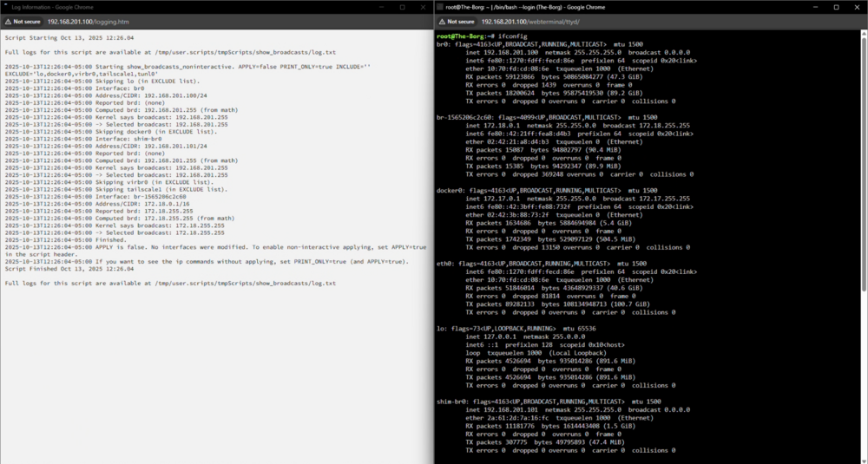This screenshot has width=868, height=464.
Task: Click 'Address/CIDR: 172.18.0.1/16' log line
Action: click(x=97, y=204)
